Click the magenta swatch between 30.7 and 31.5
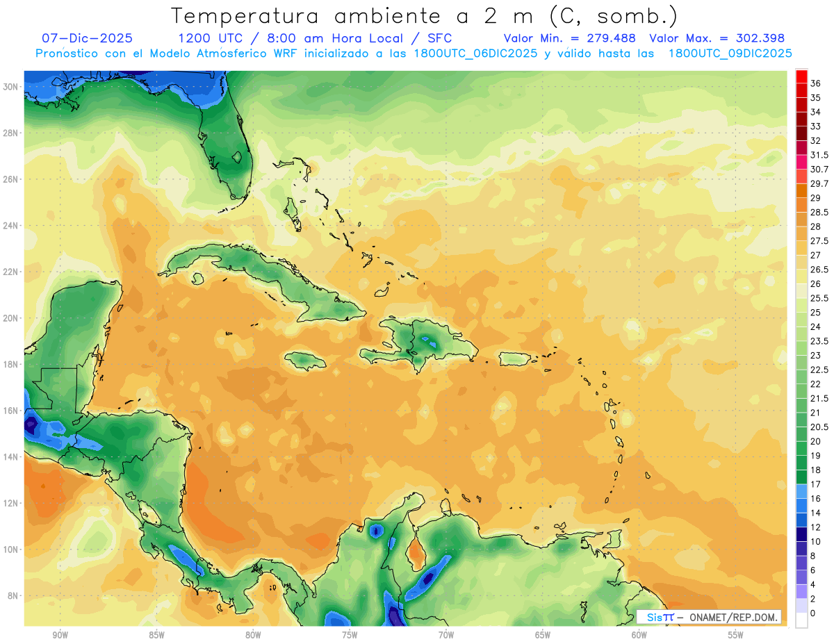The height and width of the screenshot is (644, 834). click(801, 163)
